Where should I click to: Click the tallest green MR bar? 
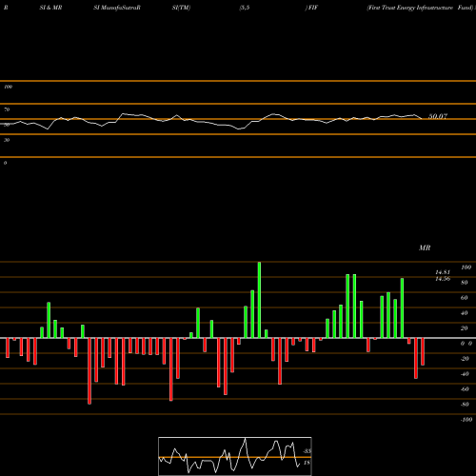coord(259,300)
